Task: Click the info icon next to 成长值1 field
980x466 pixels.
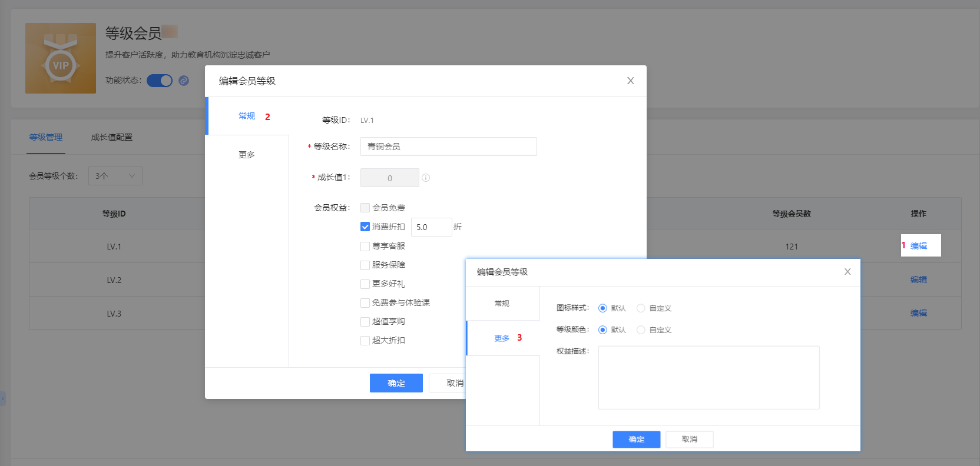Action: (x=426, y=178)
